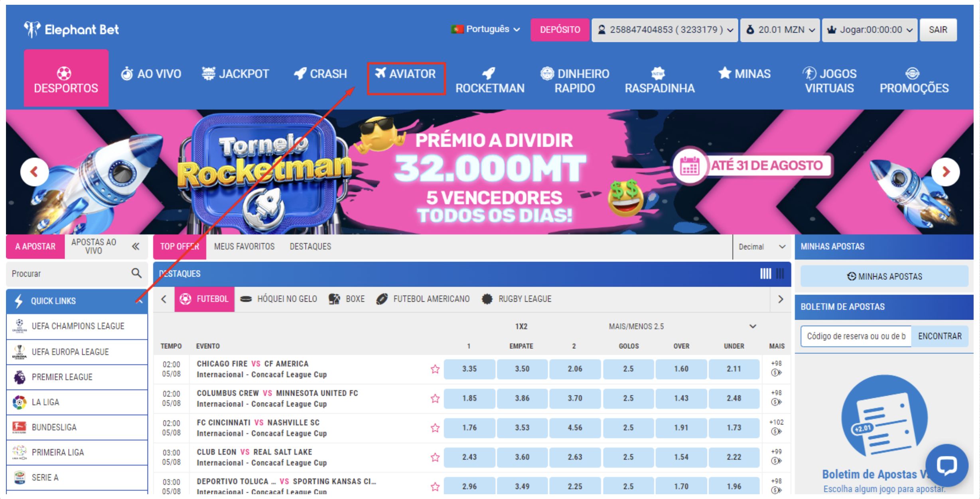The height and width of the screenshot is (499, 980).
Task: Show next banner with right arrow
Action: click(x=946, y=172)
